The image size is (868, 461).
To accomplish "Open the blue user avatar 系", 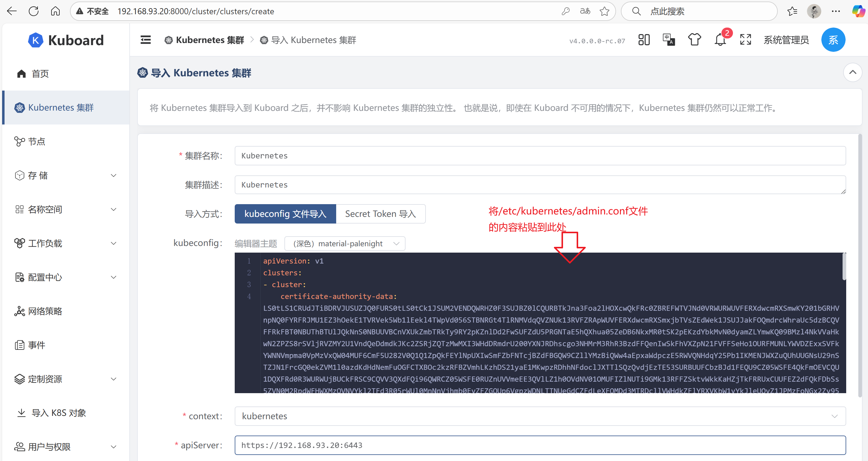I will tap(833, 40).
